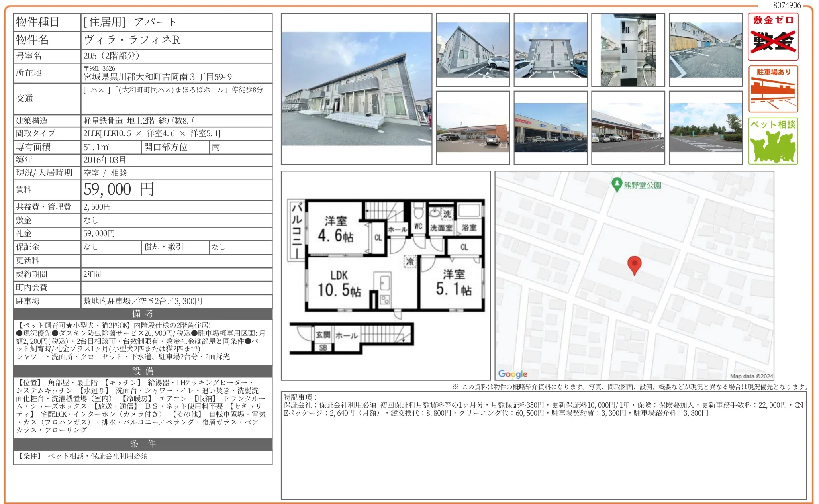Click the listing number 8074906
This screenshot has height=504, width=819.
pyautogui.click(x=787, y=5)
